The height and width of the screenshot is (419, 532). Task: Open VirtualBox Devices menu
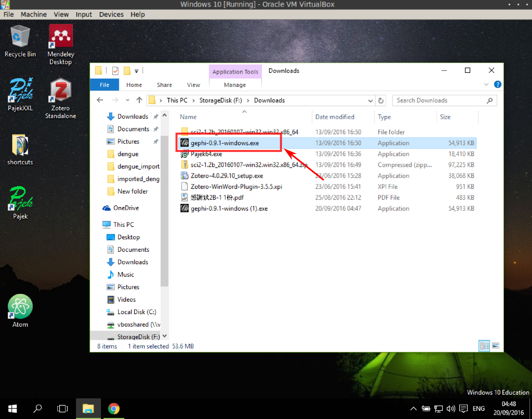(111, 14)
